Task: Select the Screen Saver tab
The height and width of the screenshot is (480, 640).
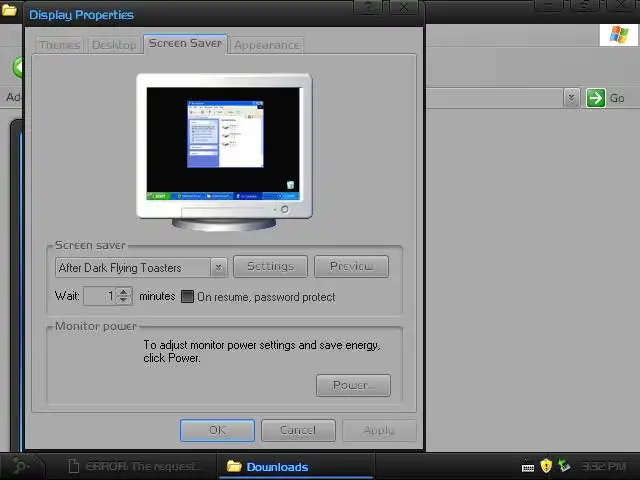Action: coord(185,43)
